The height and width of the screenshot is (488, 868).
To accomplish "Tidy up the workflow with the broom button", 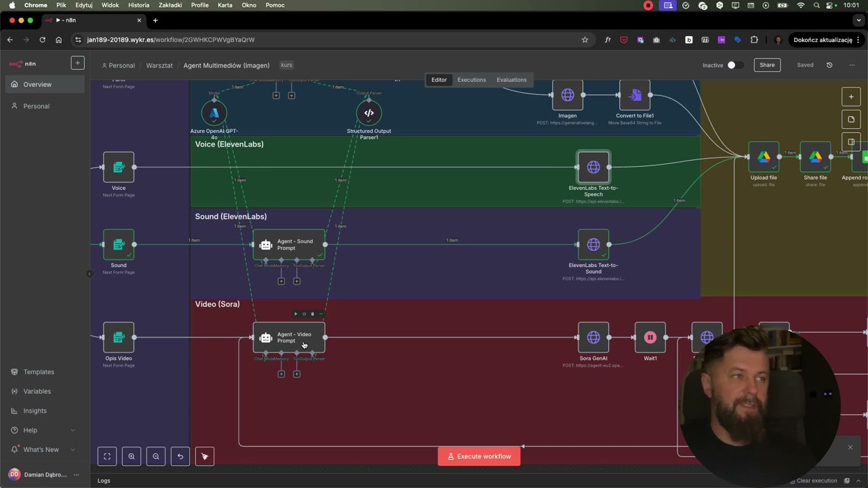I will coord(205,456).
